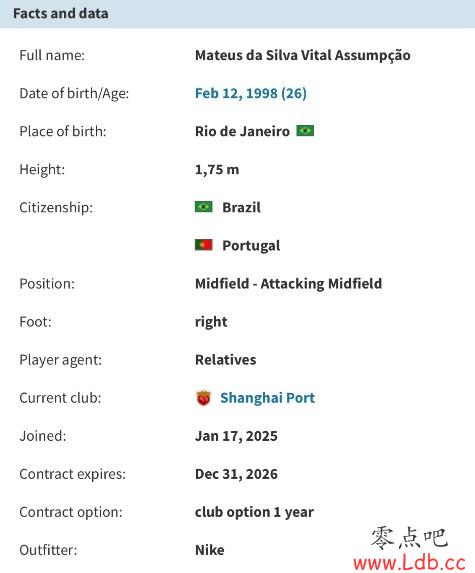Screen dimensions: 475x573
Task: Open the Feb 12, 1998 birth date link
Action: tap(251, 93)
